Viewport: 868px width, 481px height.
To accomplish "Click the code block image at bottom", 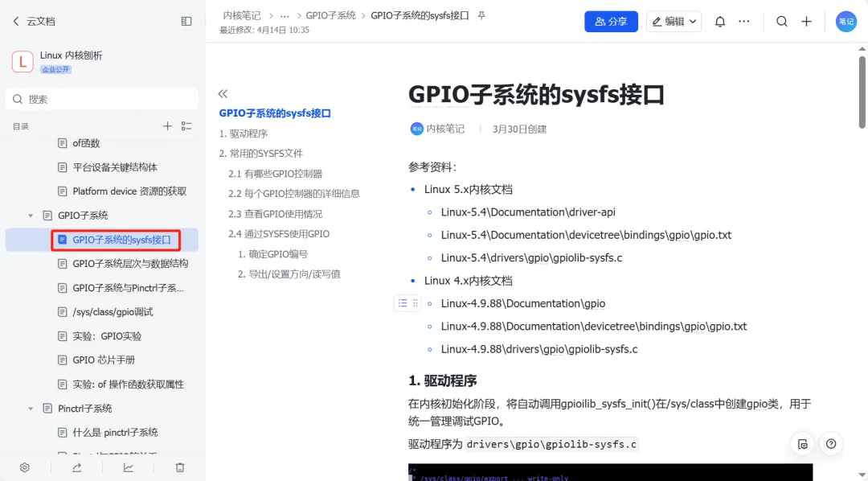I will 611,472.
